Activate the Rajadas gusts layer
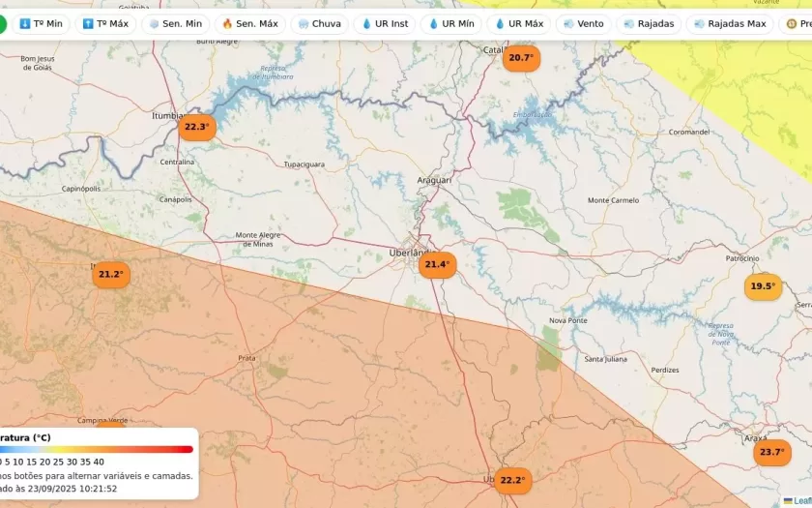The height and width of the screenshot is (508, 812). (649, 23)
